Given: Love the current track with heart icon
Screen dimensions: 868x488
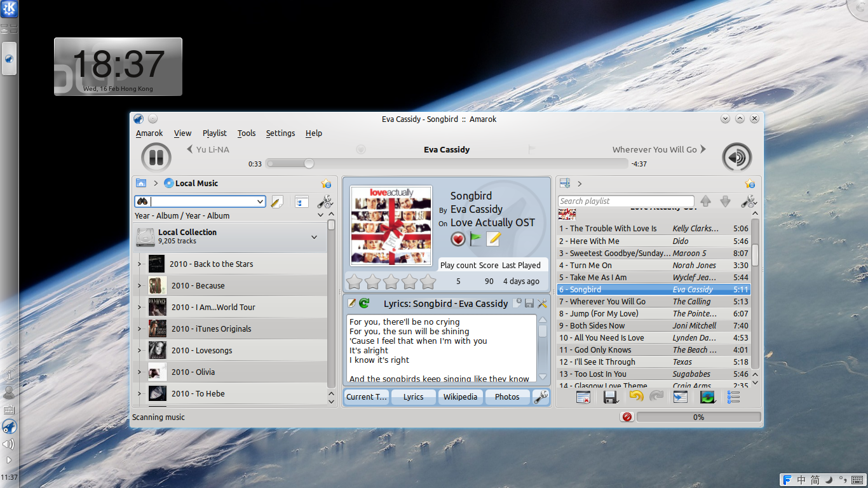Looking at the screenshot, I should [458, 239].
